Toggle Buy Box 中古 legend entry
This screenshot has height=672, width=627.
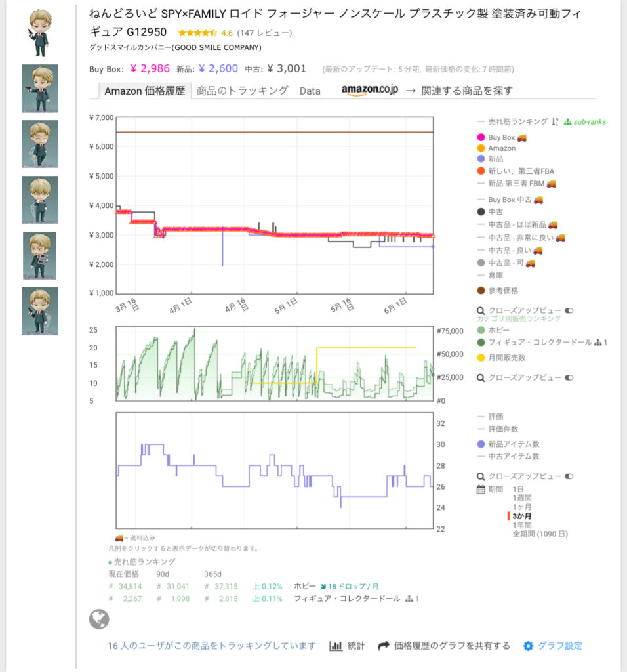pos(510,199)
